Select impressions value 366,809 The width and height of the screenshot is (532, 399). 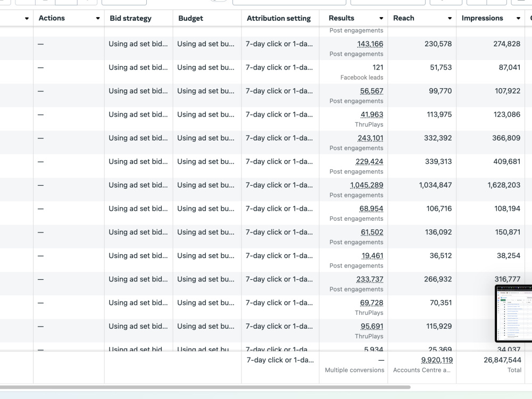506,138
